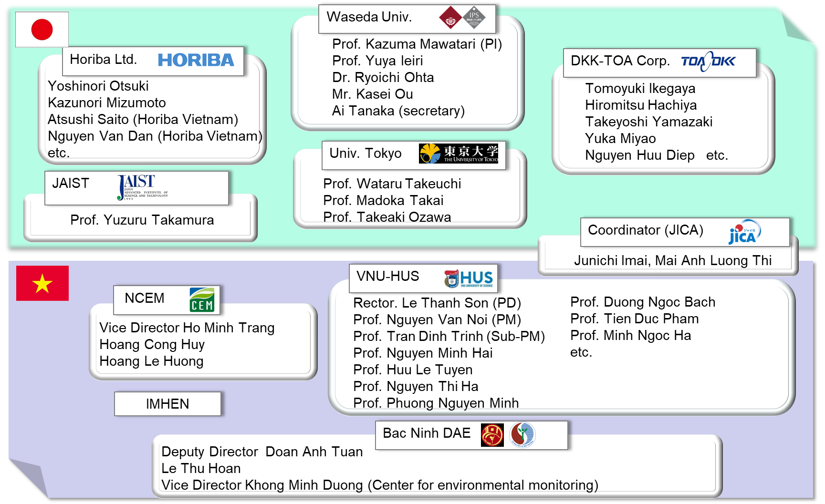825x504 pixels.
Task: Click the gray IPS diamond emblem
Action: (474, 18)
